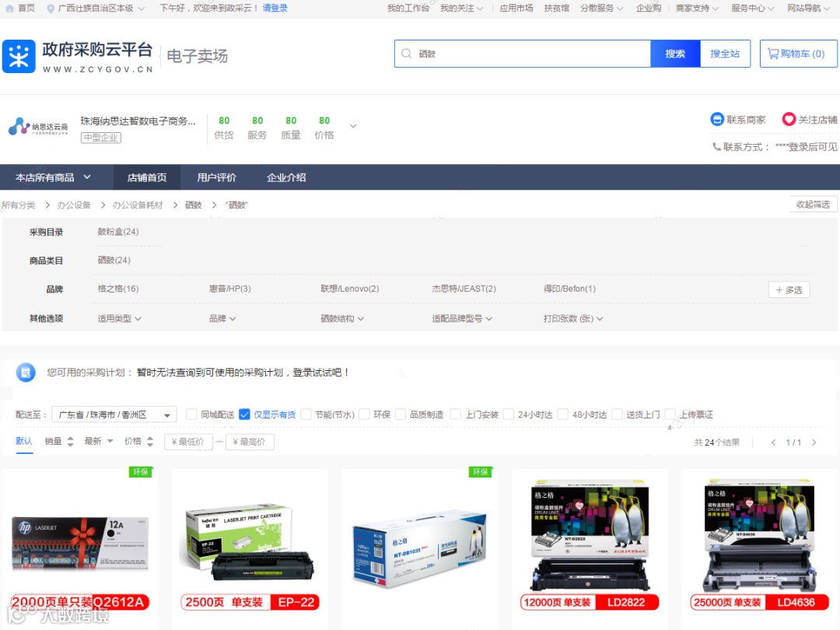Toggle 价格 sort arrows
Image resolution: width=840 pixels, height=630 pixels.
(x=150, y=442)
